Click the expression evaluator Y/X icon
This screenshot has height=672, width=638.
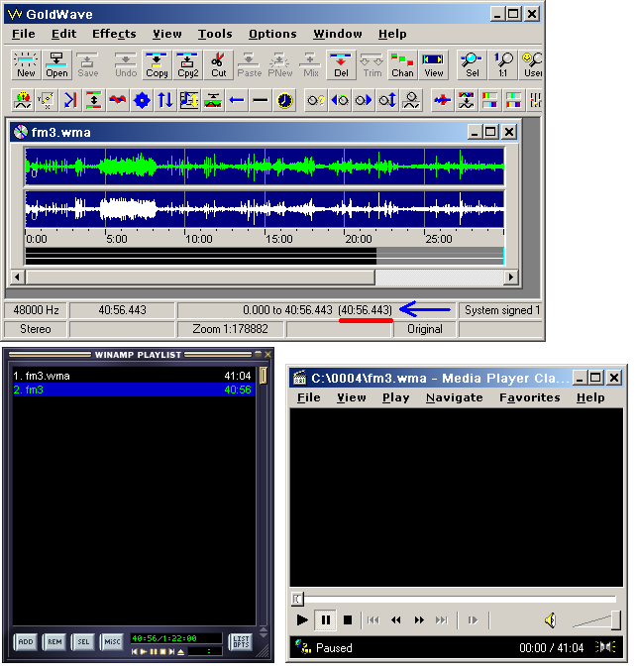tap(47, 100)
